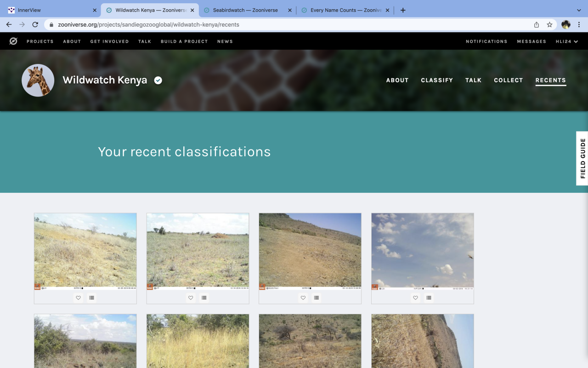The image size is (588, 368).
Task: Open the Projects menu item
Action: pos(40,41)
